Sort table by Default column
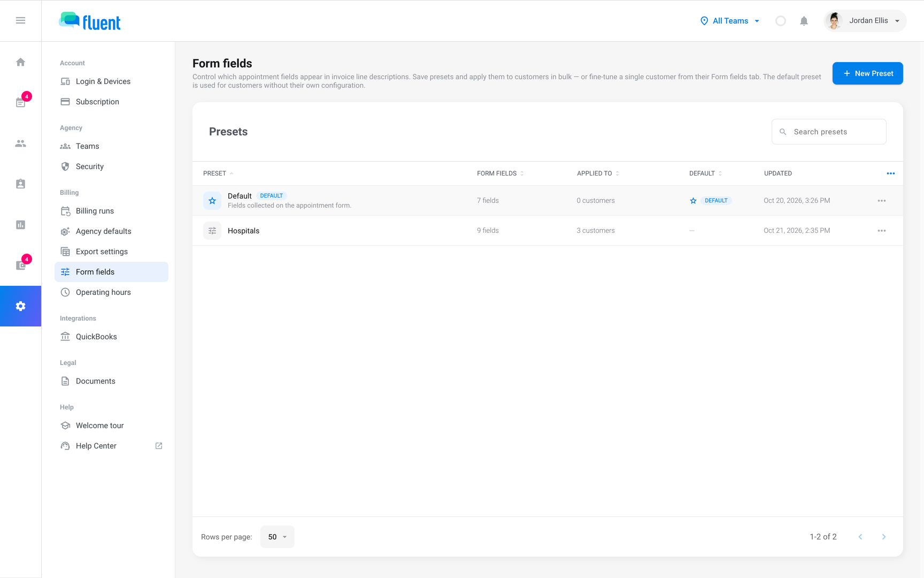The image size is (924, 578). point(705,173)
